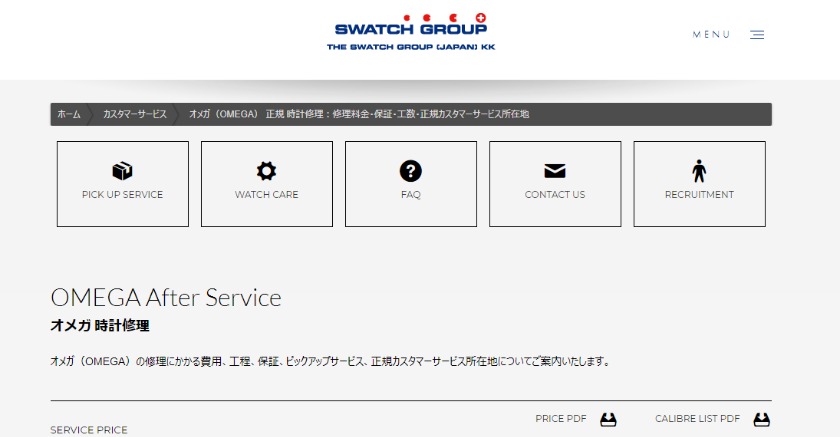This screenshot has height=437, width=840.
Task: Click the SERVICE PRICE label
Action: tap(89, 430)
